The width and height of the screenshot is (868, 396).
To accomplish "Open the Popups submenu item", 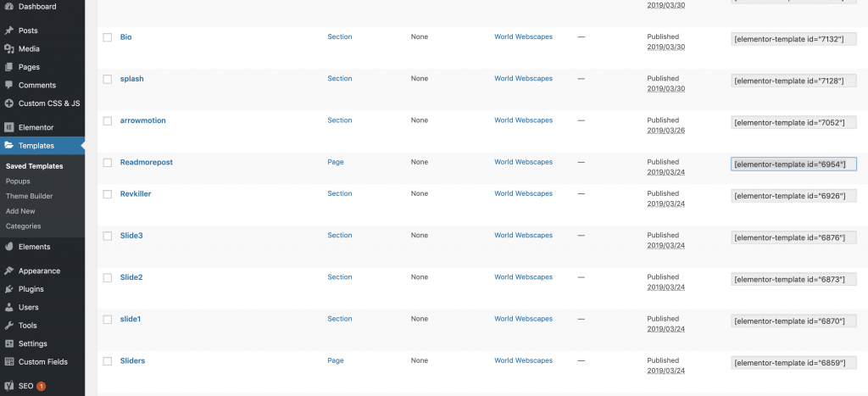I will (18, 181).
